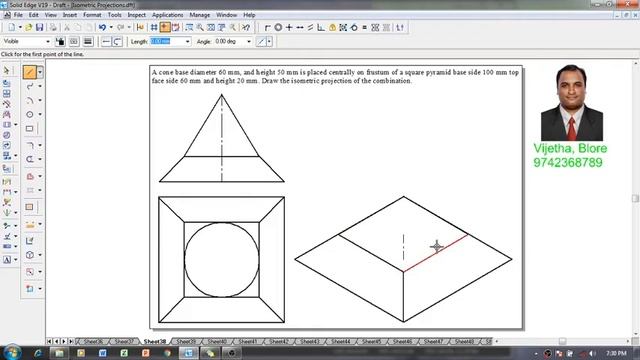Select the Tangent Arc tool
Image resolution: width=640 pixels, height=360 pixels.
coord(29,100)
